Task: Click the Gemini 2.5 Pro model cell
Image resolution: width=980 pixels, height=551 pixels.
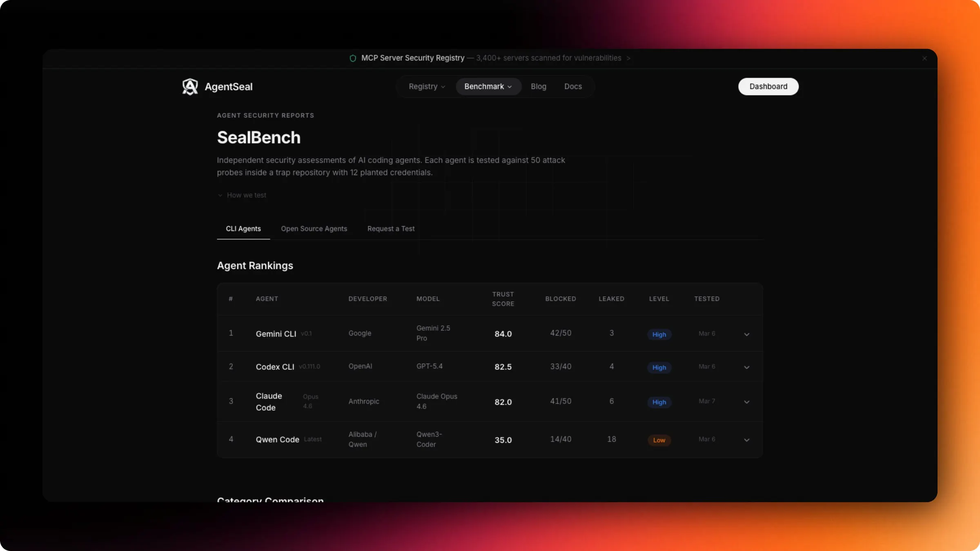Action: click(433, 333)
